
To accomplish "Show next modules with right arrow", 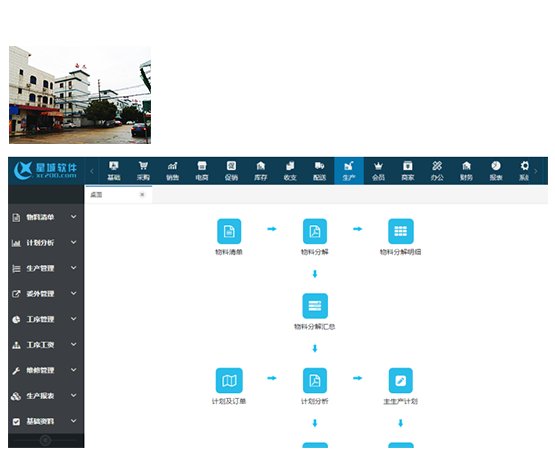I will pos(536,171).
